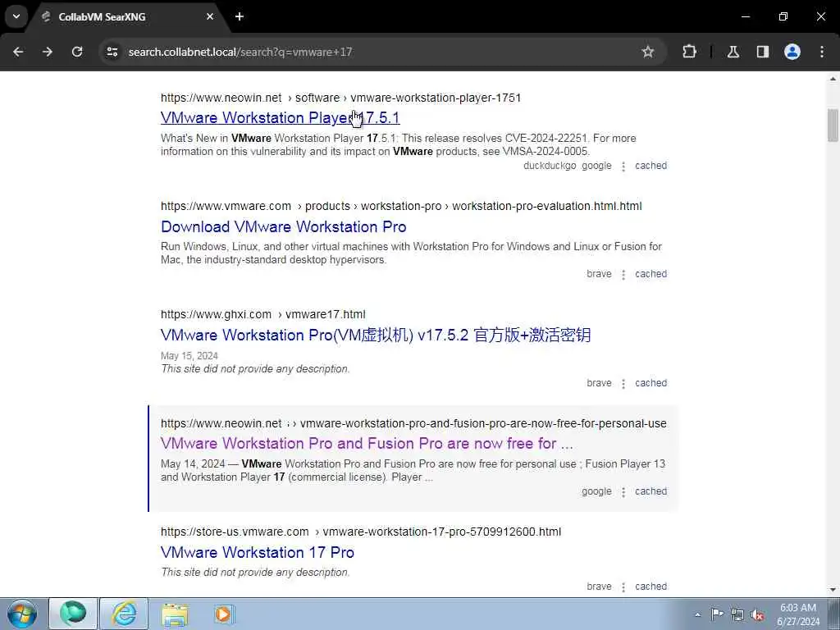Screen dimensions: 840x630
Task: Open the profile avatar menu
Action: pyautogui.click(x=792, y=52)
